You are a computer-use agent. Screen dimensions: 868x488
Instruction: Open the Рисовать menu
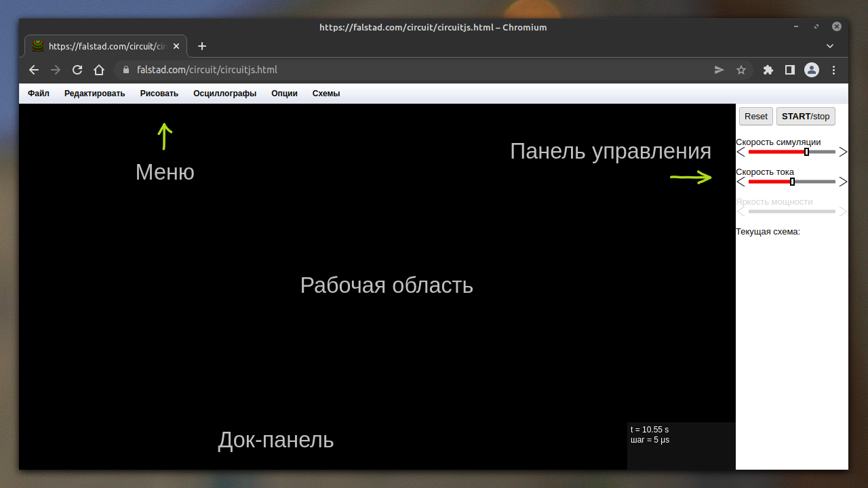159,94
